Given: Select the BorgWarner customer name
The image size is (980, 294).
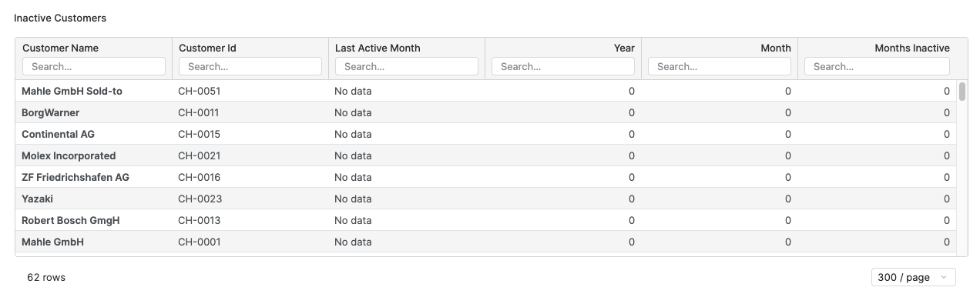Looking at the screenshot, I should 50,112.
